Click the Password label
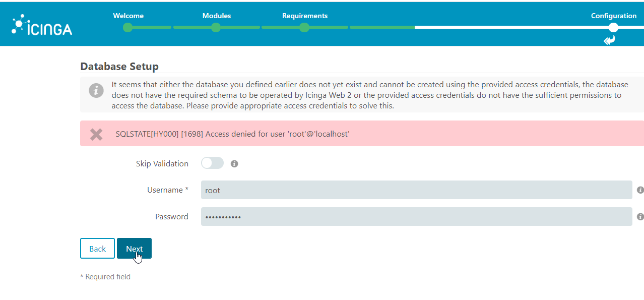 tap(172, 217)
